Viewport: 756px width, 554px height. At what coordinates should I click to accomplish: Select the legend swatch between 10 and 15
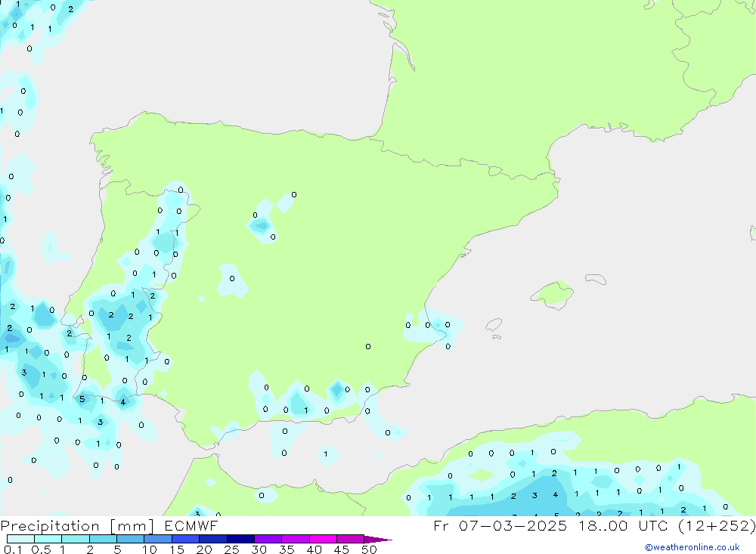[x=158, y=539]
